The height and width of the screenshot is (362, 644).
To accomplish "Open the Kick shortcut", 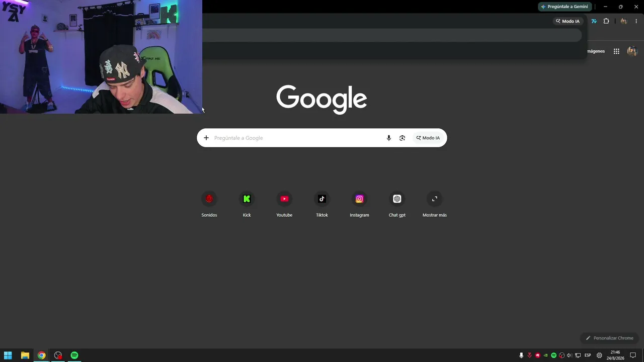I will coord(247,204).
